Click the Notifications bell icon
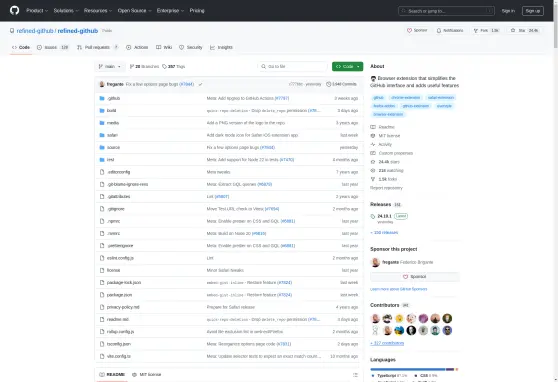Viewport: 558px width, 382px height. coord(439,31)
